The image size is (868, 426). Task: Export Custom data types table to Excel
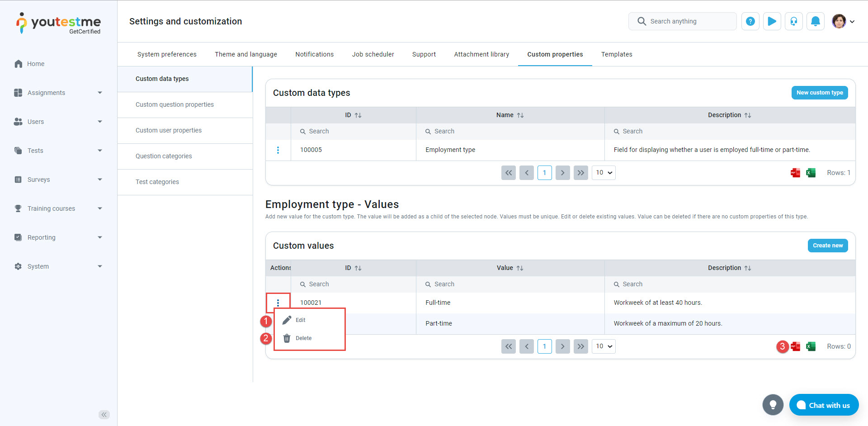811,173
